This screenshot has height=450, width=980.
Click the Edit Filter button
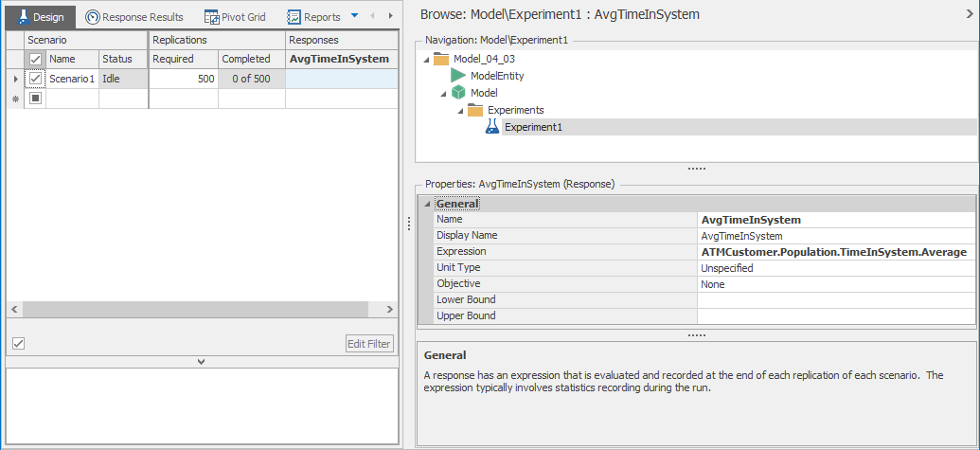pyautogui.click(x=369, y=343)
